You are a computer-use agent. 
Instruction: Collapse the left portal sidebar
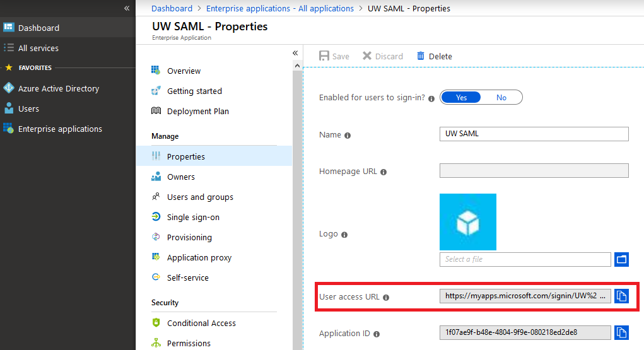point(127,8)
